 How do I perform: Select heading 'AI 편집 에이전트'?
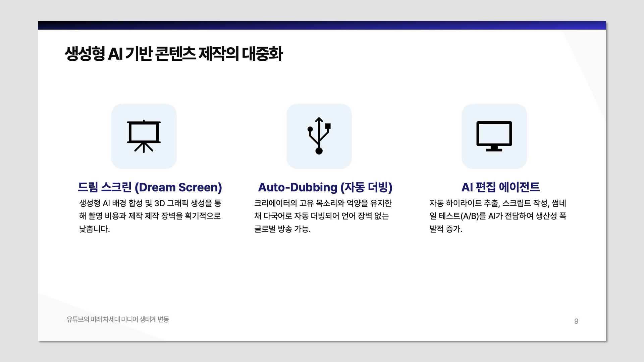point(500,187)
